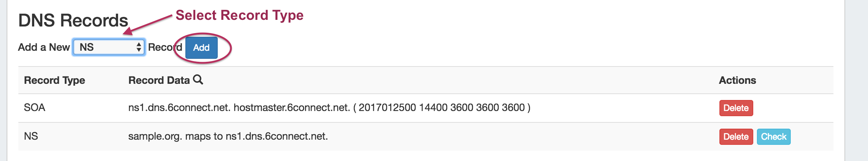Click the DNS Records heading
This screenshot has width=868, height=161.
[x=73, y=21]
